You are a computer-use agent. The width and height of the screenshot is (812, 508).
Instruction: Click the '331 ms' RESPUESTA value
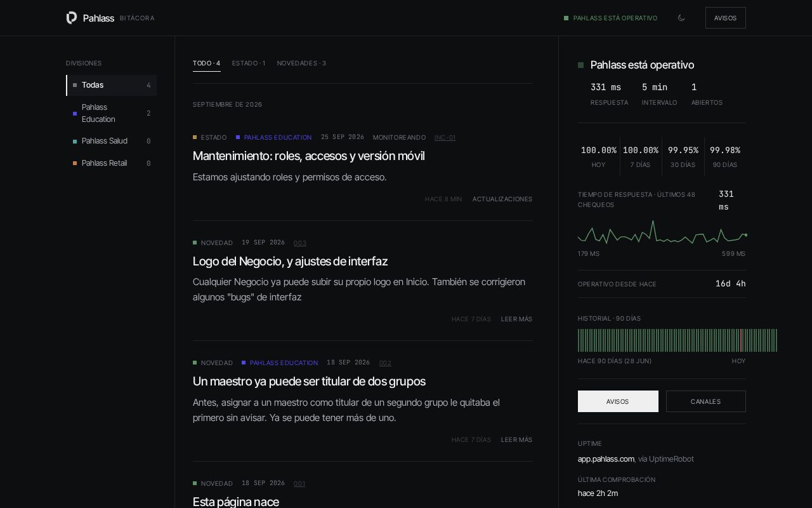pos(606,87)
